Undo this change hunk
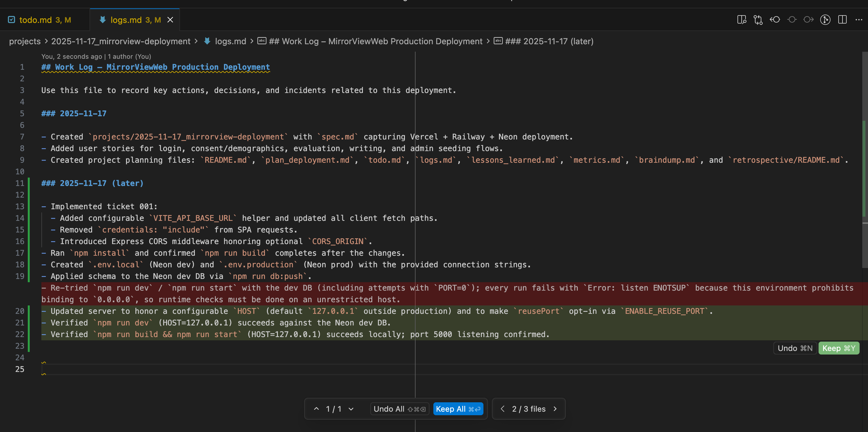Screen dimensions: 868x432 coord(795,348)
